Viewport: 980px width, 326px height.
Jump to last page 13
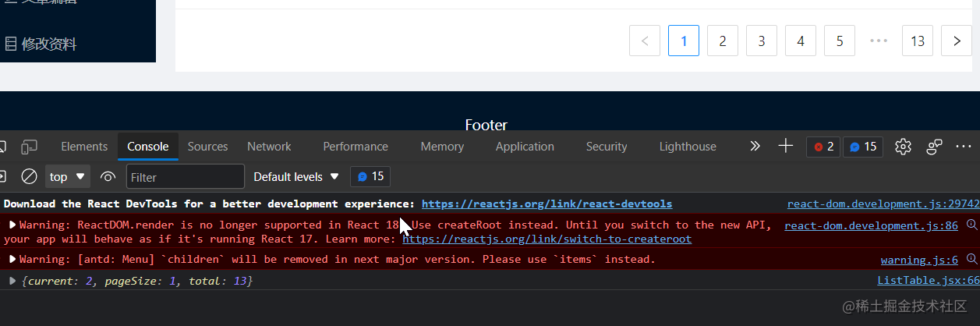tap(918, 41)
